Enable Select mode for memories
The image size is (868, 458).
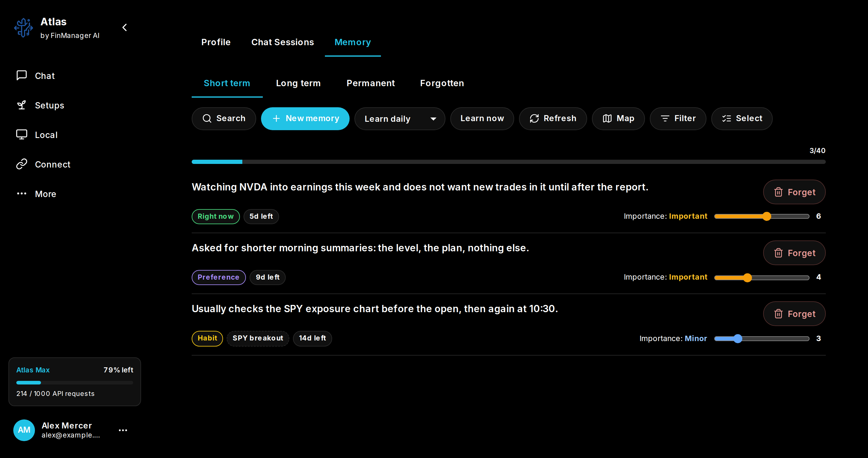tap(742, 118)
